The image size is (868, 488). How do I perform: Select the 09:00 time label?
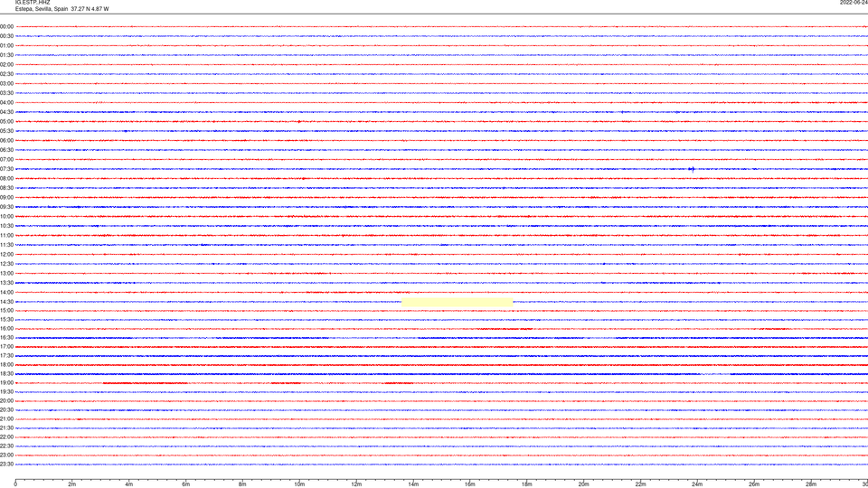[6, 198]
